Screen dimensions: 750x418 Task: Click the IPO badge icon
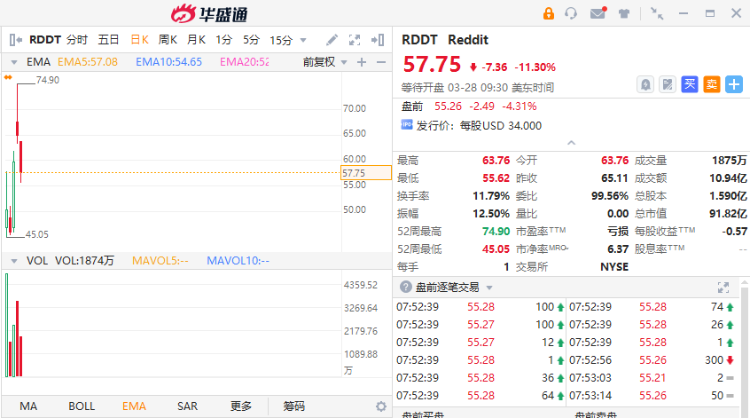point(407,125)
